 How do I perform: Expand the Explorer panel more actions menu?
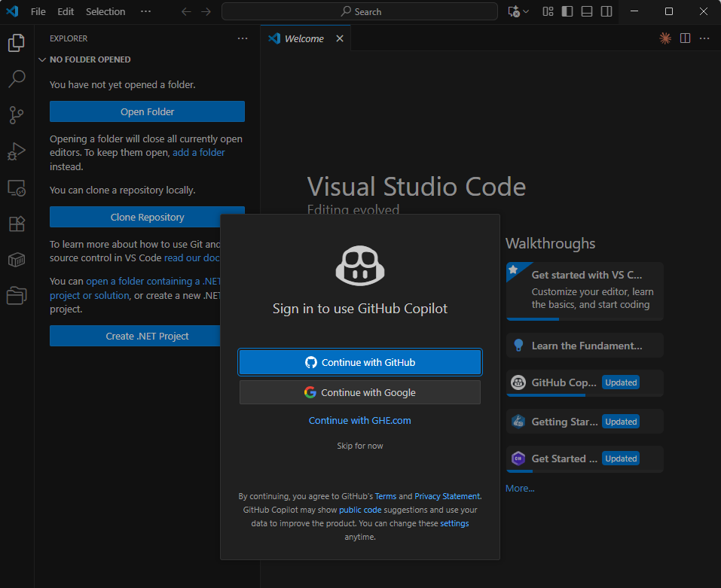[x=243, y=38]
